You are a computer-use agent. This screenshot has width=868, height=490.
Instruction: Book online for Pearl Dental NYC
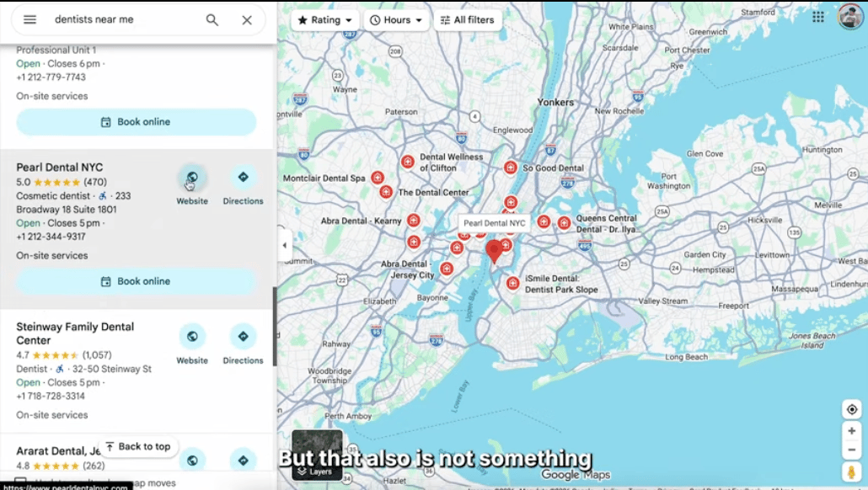[137, 281]
